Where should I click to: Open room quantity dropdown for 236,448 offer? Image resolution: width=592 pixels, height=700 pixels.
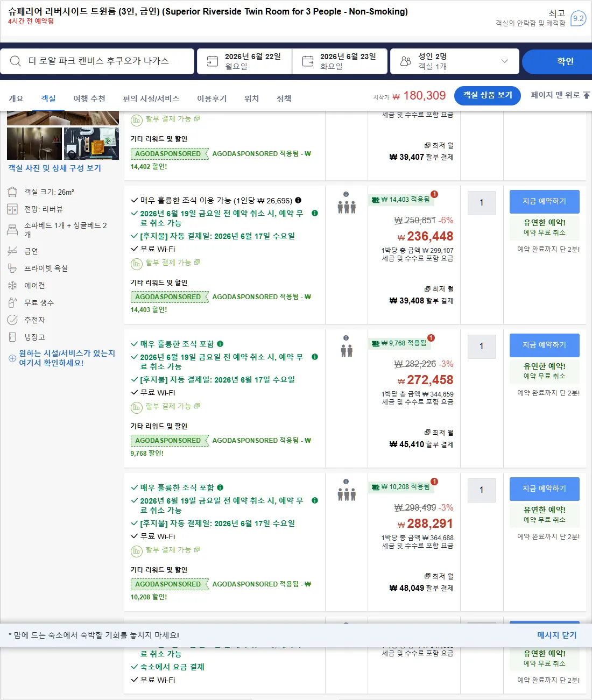(482, 203)
